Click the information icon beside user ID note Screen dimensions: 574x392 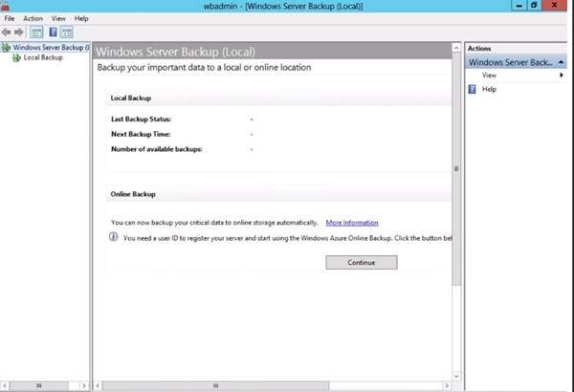114,237
